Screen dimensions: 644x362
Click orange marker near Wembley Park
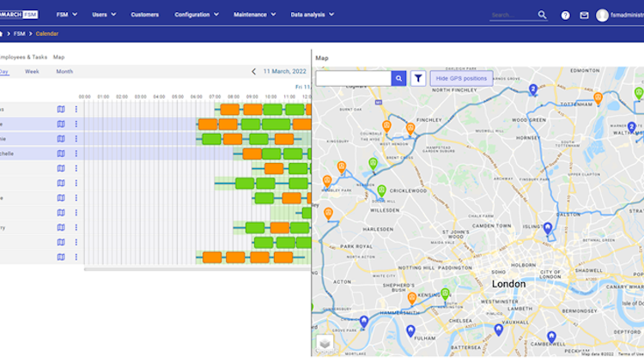pos(327,181)
